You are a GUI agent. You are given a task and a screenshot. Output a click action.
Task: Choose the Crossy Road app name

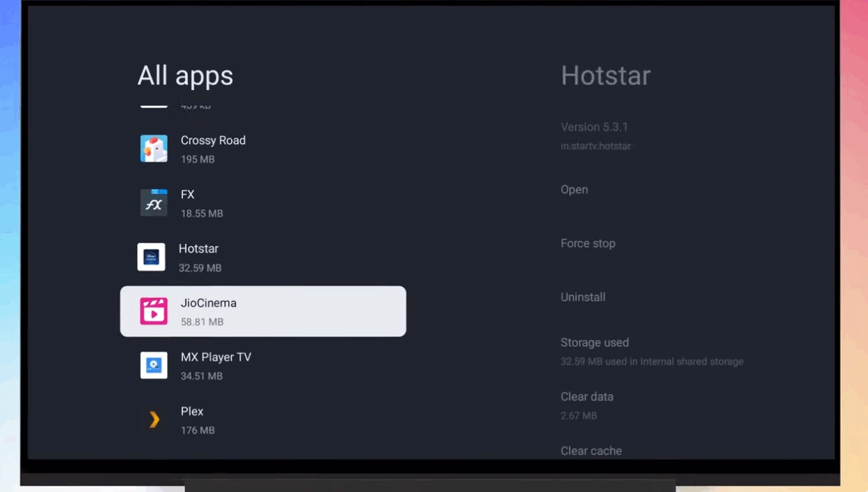[213, 140]
